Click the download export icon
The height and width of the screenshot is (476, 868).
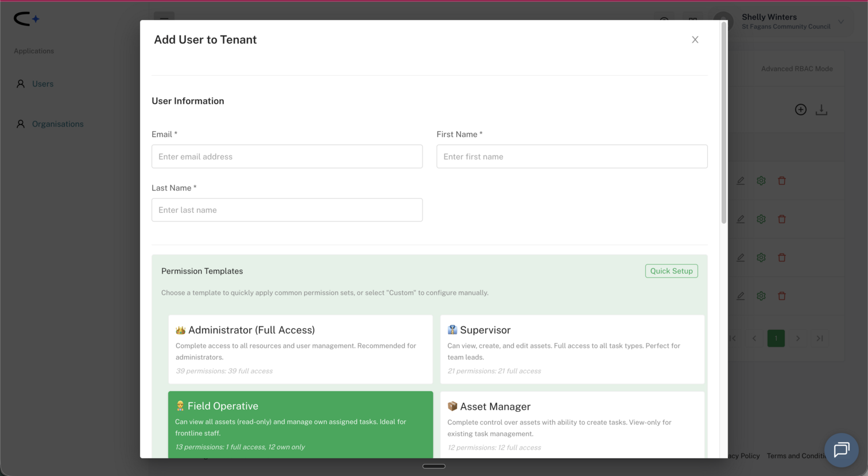coord(821,110)
